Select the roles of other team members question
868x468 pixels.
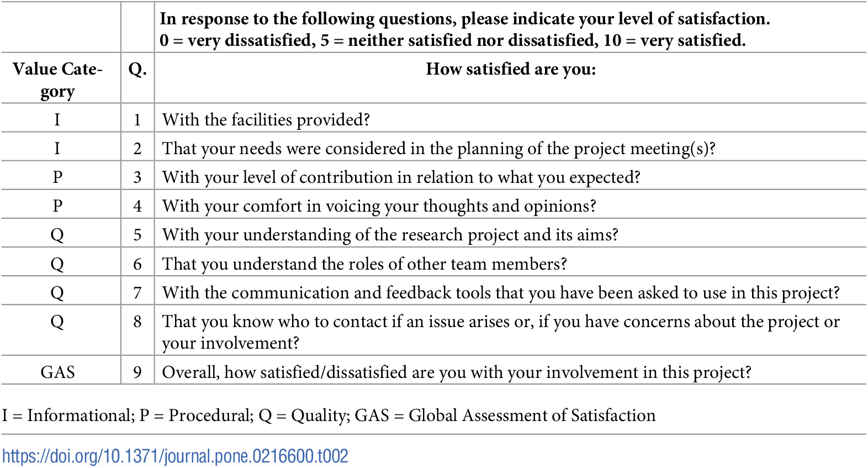pyautogui.click(x=364, y=264)
